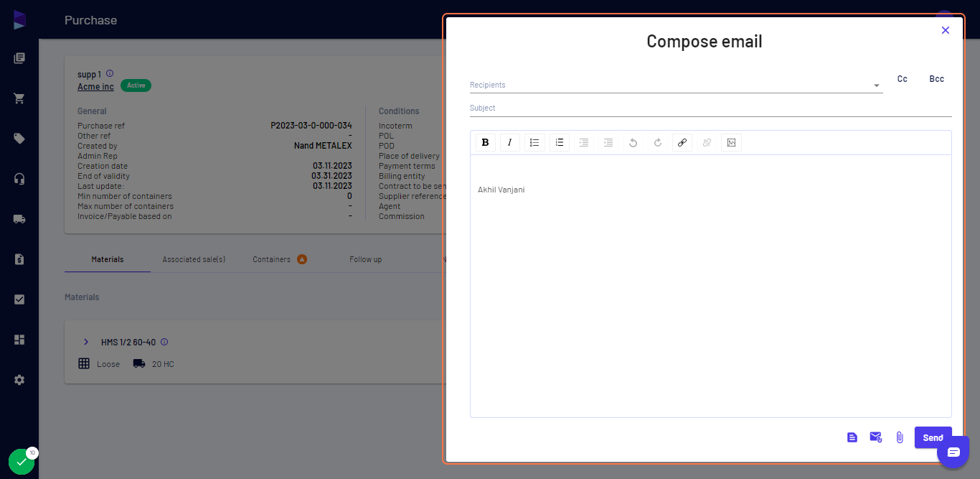
Task: Open the Acme inc supplier link
Action: coord(95,87)
